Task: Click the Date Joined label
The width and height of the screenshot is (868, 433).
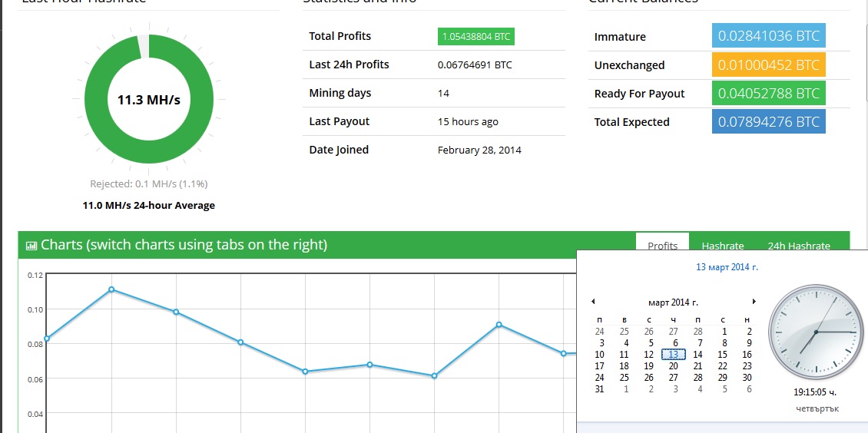Action: (x=339, y=149)
